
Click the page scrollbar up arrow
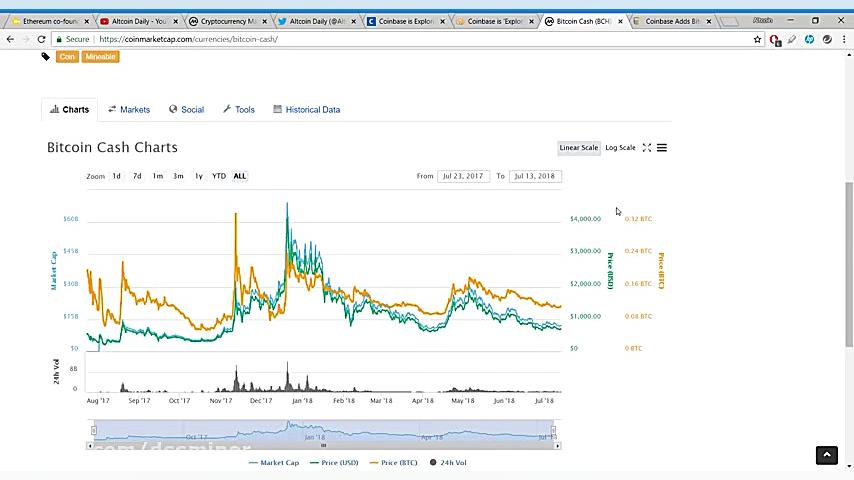coord(849,54)
